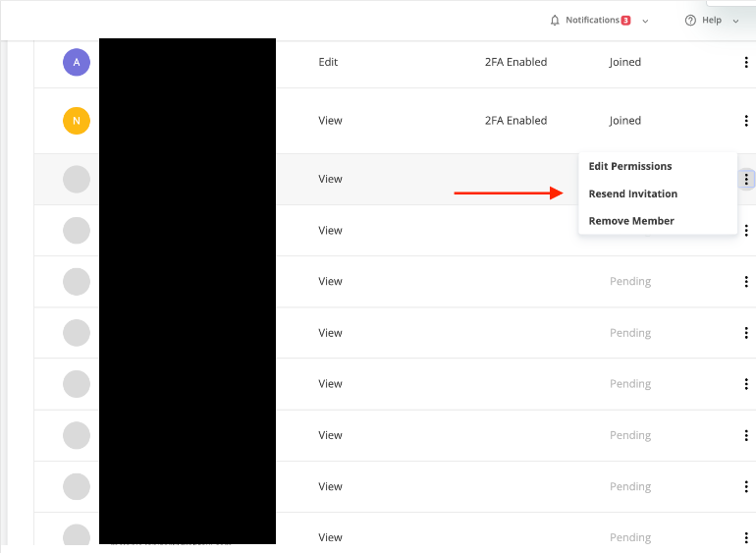Expand the Notifications dropdown chevron
This screenshot has width=756, height=553.
point(645,21)
